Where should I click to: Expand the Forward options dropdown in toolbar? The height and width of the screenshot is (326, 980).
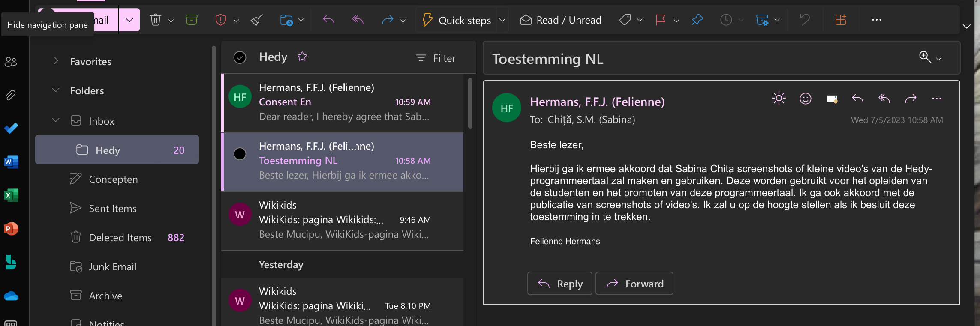coord(403,21)
